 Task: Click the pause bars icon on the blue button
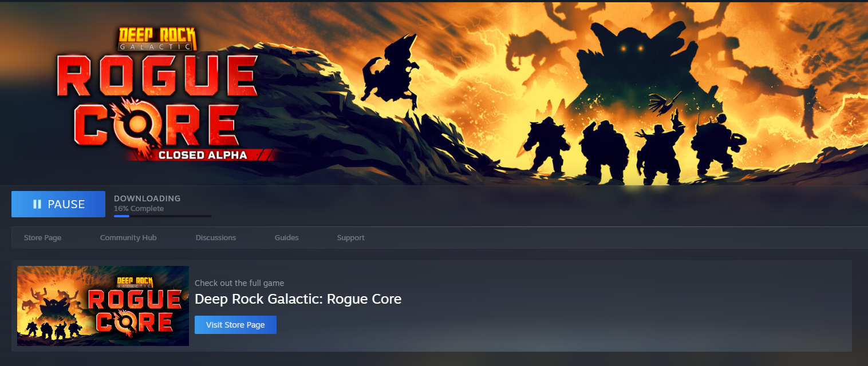point(37,204)
